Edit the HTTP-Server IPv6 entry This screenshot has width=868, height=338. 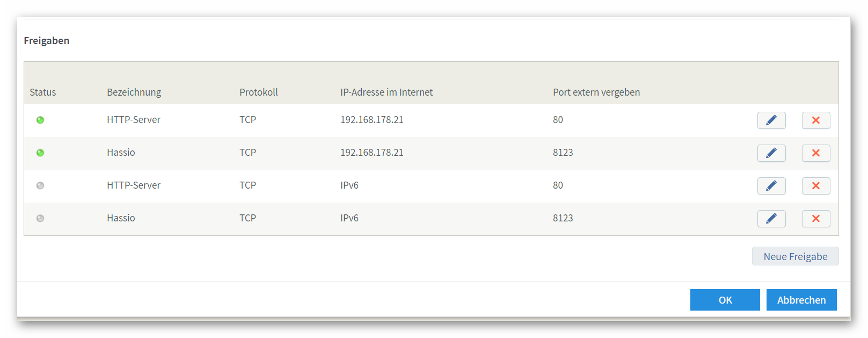tap(771, 186)
